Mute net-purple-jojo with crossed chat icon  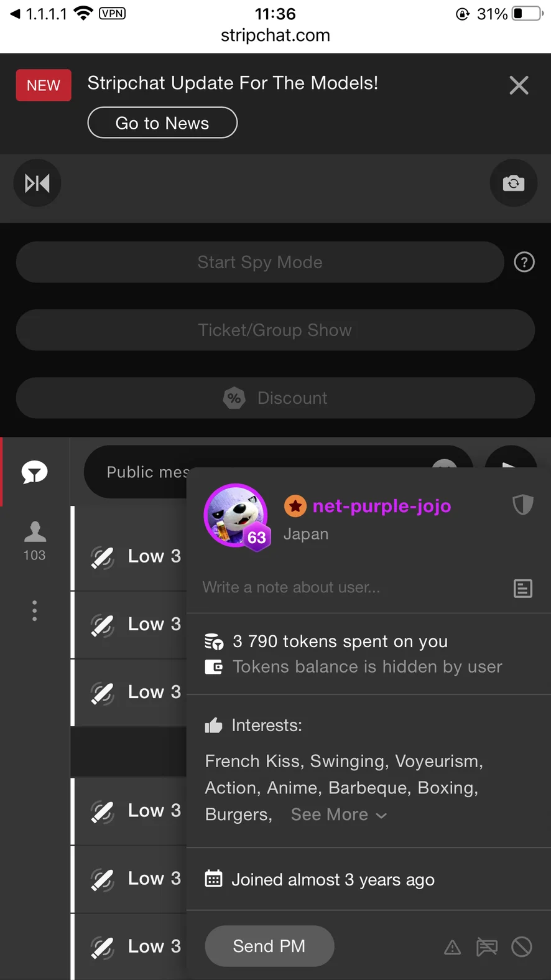[x=487, y=947]
